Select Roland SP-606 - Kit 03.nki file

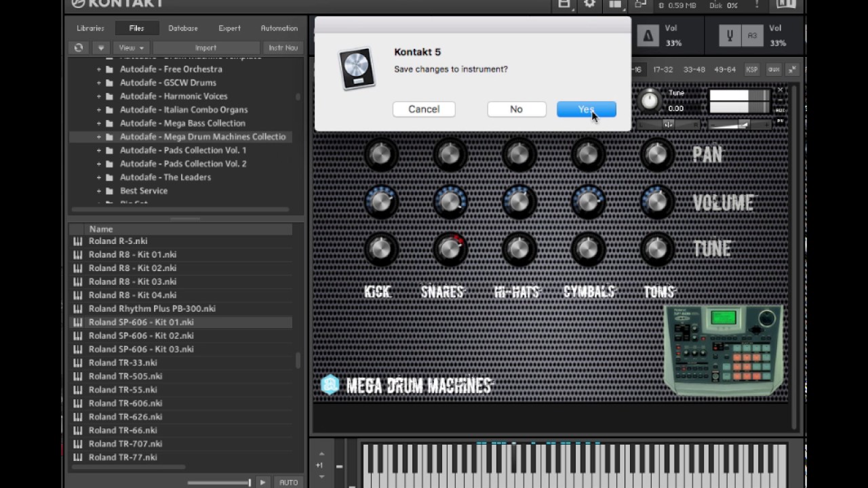pos(181,350)
